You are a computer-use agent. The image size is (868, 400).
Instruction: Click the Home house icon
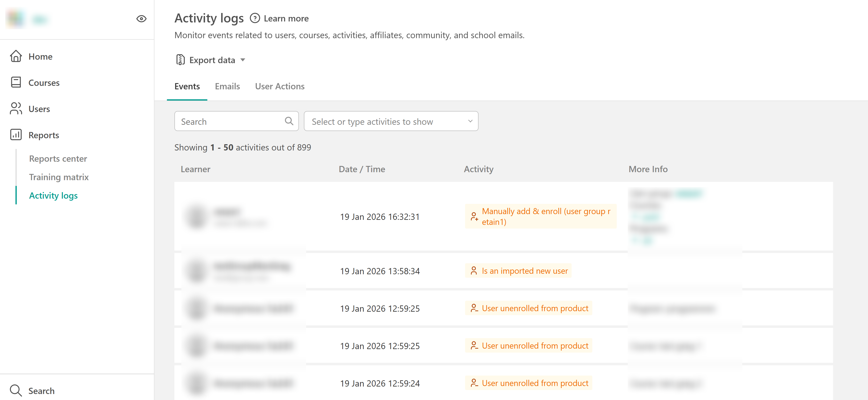pyautogui.click(x=16, y=56)
